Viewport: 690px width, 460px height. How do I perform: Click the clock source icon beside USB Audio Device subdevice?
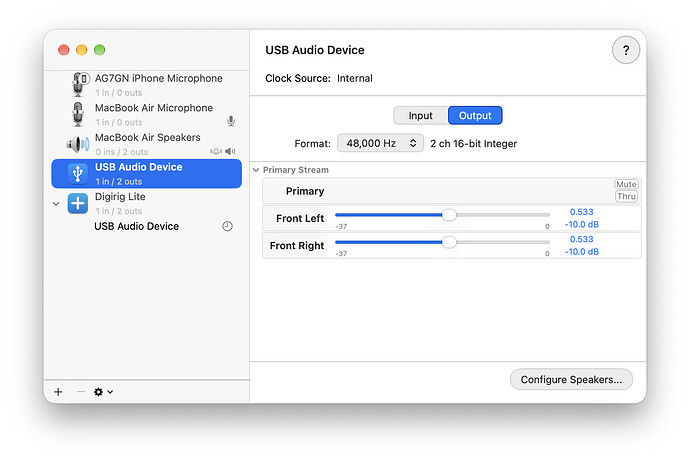pyautogui.click(x=227, y=226)
